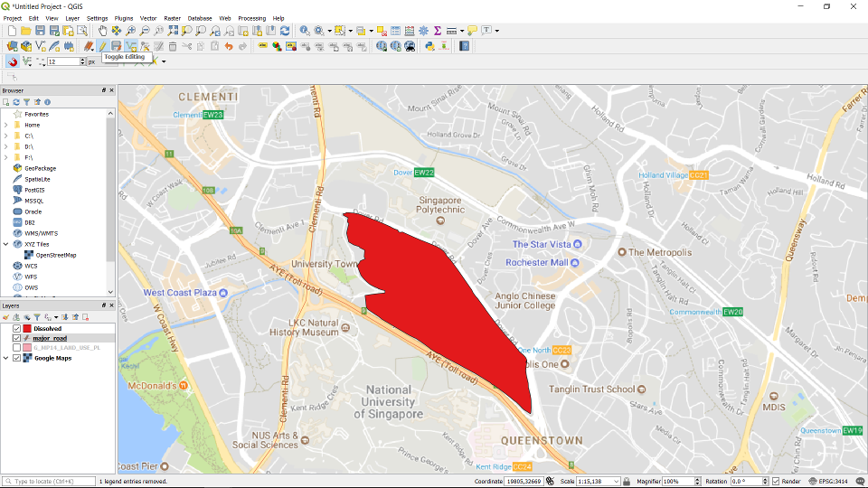This screenshot has width=868, height=488.
Task: Click the Save Project icon
Action: point(41,31)
